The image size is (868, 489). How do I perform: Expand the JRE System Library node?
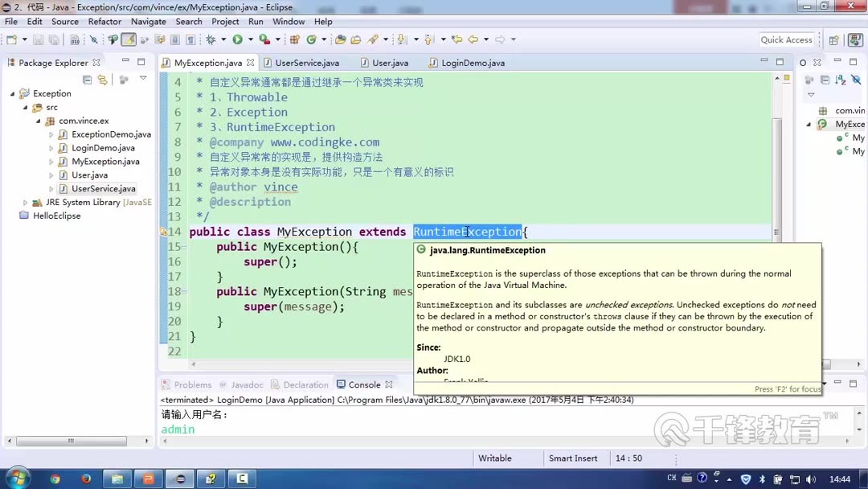(26, 202)
